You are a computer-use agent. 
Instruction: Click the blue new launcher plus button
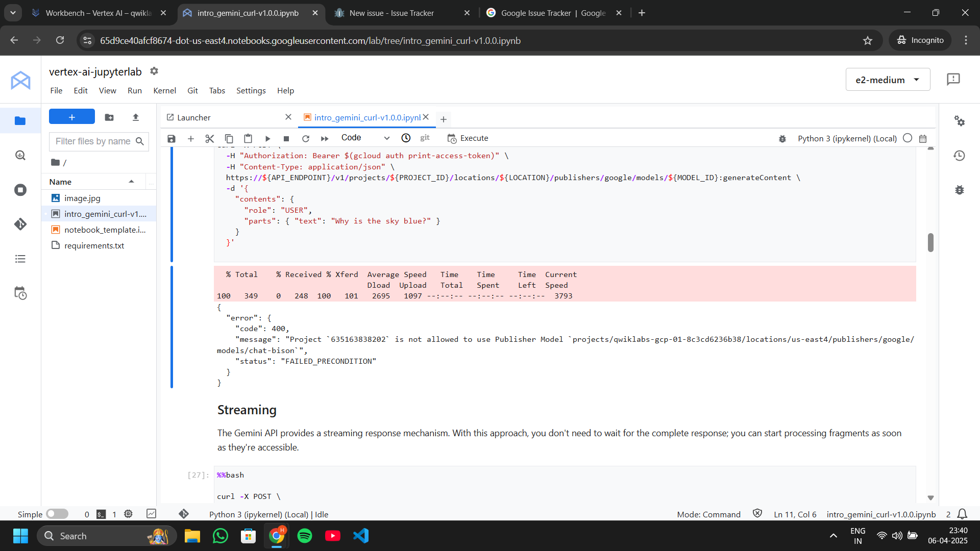[x=72, y=117]
